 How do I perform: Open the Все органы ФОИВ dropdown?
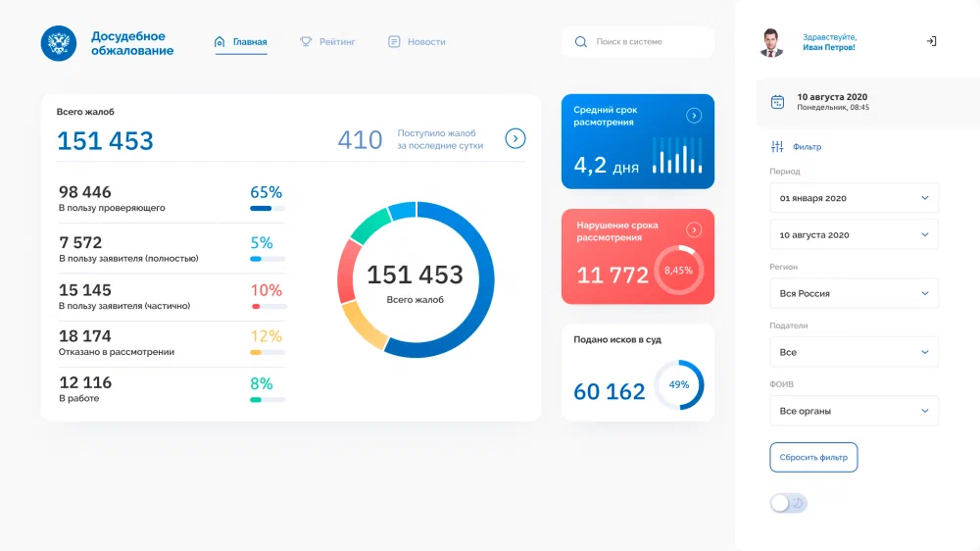coord(854,411)
